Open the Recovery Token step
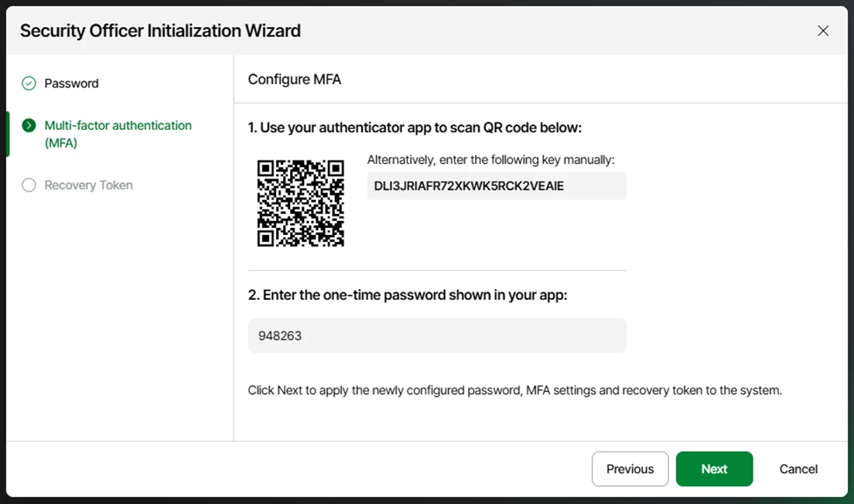Image resolution: width=854 pixels, height=504 pixels. 88,186
